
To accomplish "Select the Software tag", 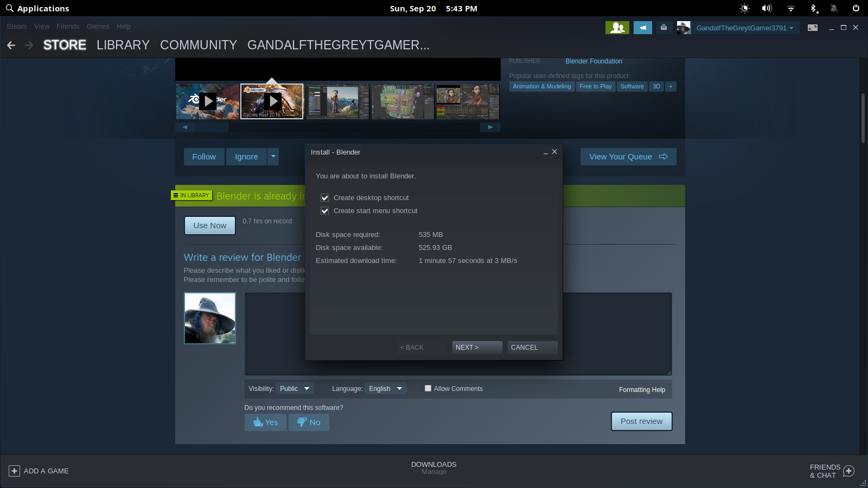I will click(x=632, y=87).
